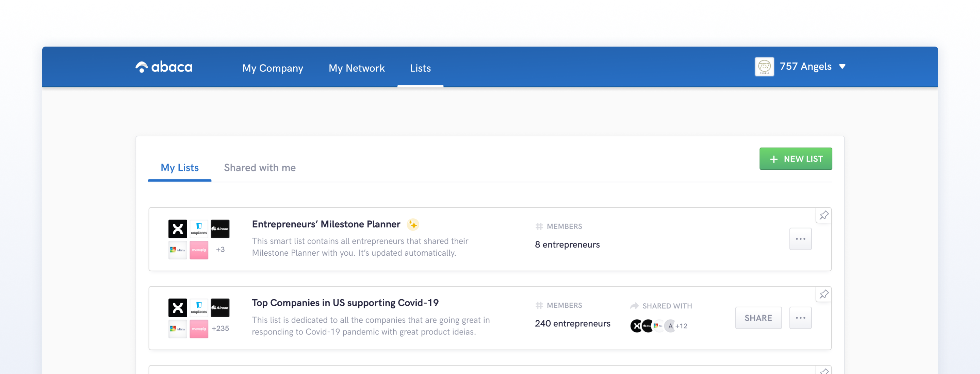Pin the partially visible third list
The width and height of the screenshot is (980, 374).
tap(823, 371)
